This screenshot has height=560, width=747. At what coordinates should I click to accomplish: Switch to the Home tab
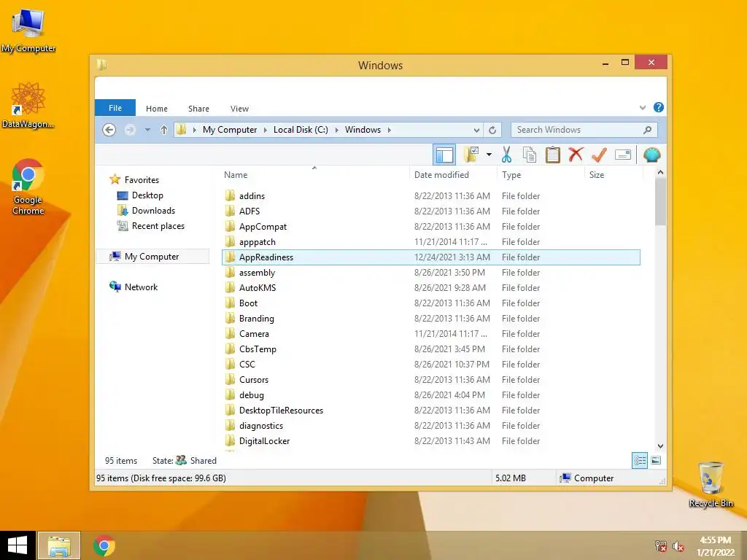[157, 109]
